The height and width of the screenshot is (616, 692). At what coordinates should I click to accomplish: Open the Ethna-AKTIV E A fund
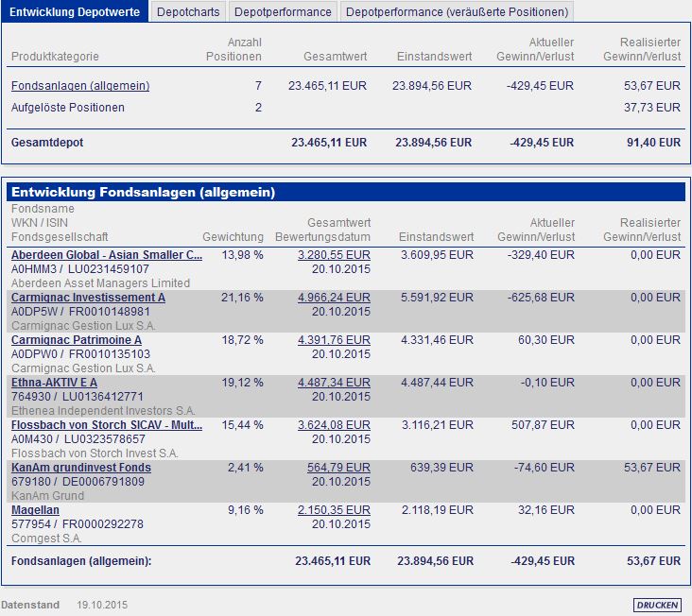54,383
